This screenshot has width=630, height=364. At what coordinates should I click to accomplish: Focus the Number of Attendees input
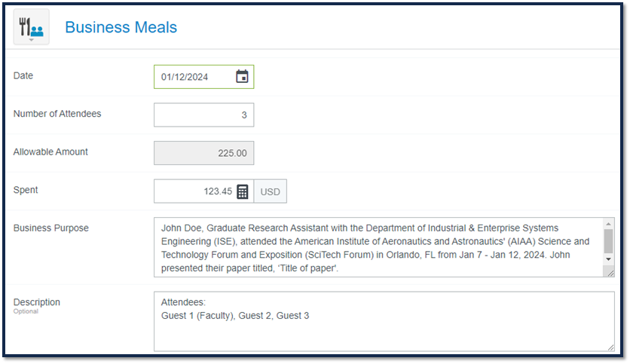tap(203, 115)
